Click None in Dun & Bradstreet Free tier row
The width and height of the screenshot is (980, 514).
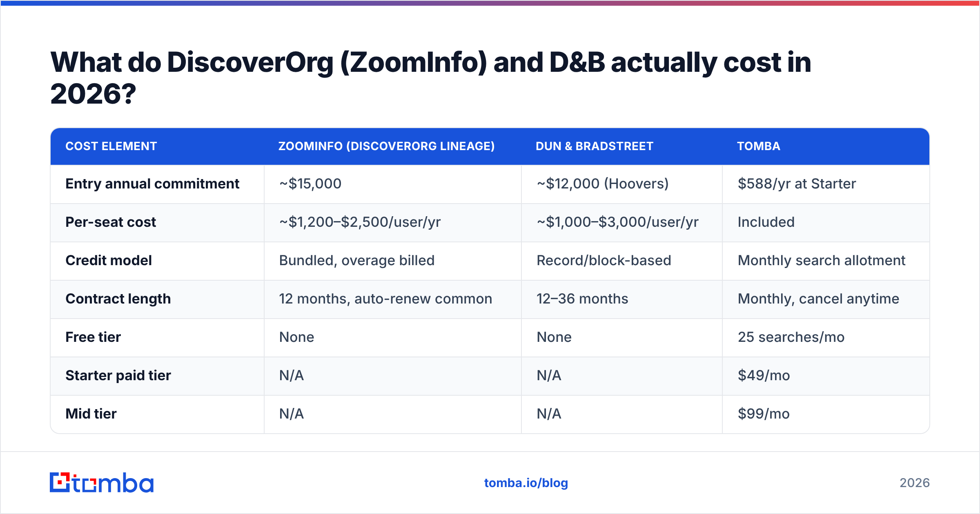click(x=554, y=337)
